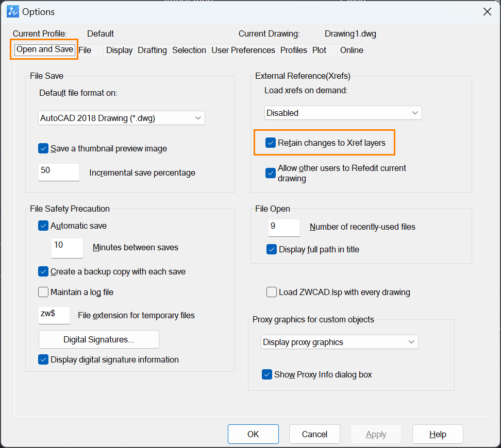Click the Incremental save percentage field

pyautogui.click(x=59, y=172)
